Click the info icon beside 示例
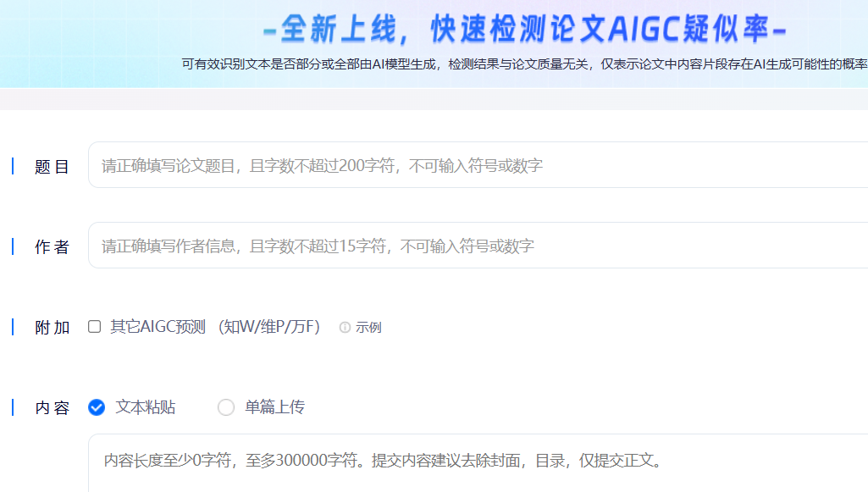Screen dimensions: 868x492 pos(345,328)
